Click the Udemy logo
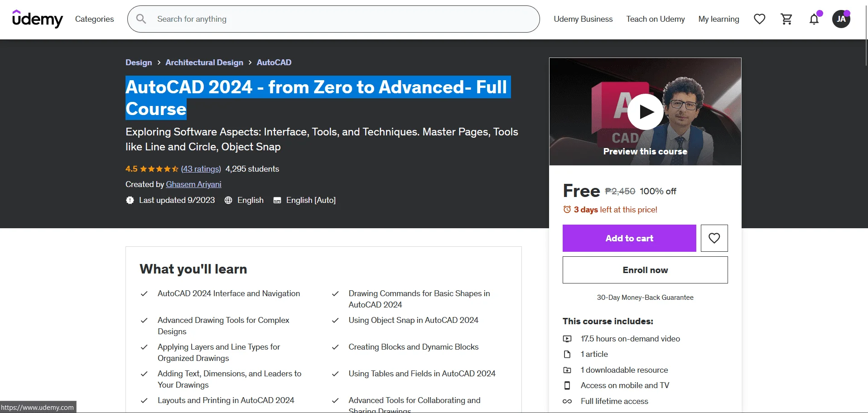The height and width of the screenshot is (413, 868). click(x=38, y=19)
